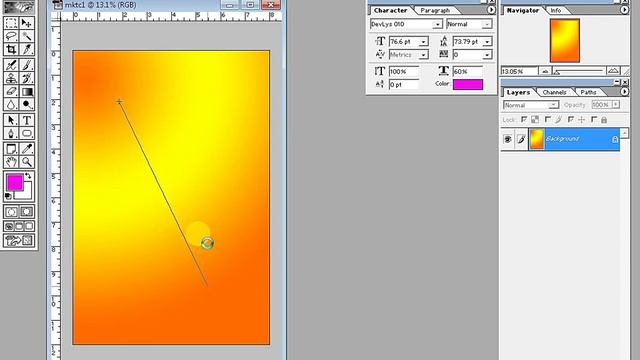Switch to Full Screen mode

(29, 226)
